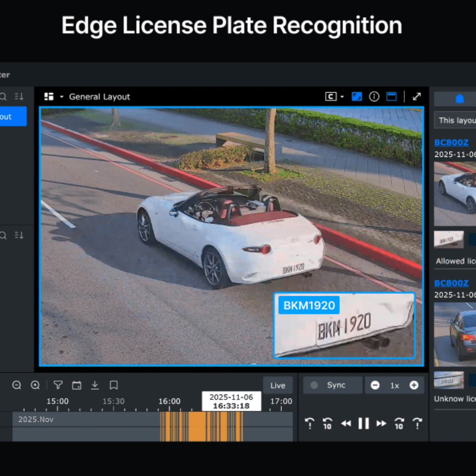Open the This layout filter dropdown
Viewport: 476px width, 476px height.
click(x=456, y=120)
